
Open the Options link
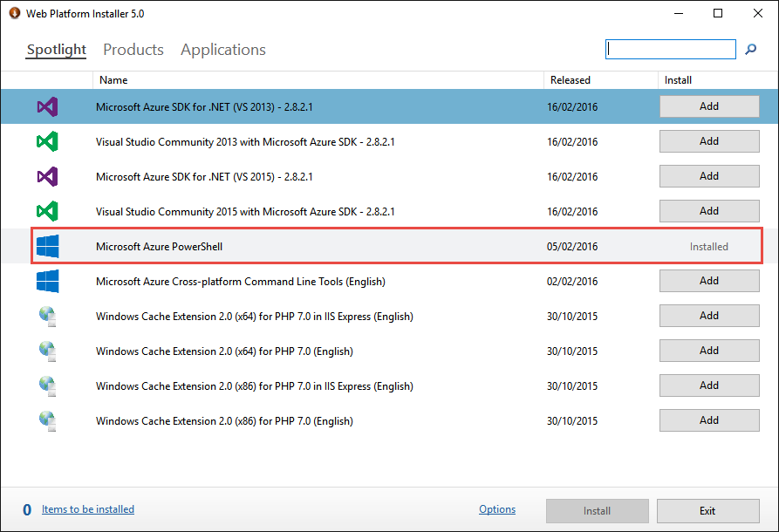[496, 509]
